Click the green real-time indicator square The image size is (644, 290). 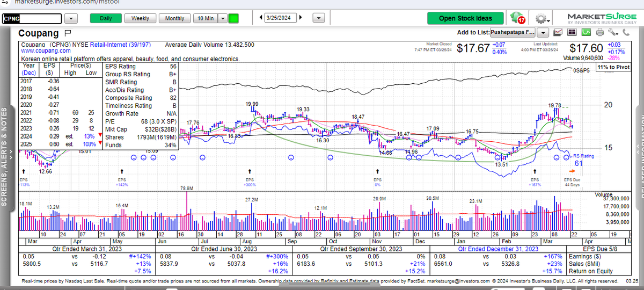tap(233, 18)
